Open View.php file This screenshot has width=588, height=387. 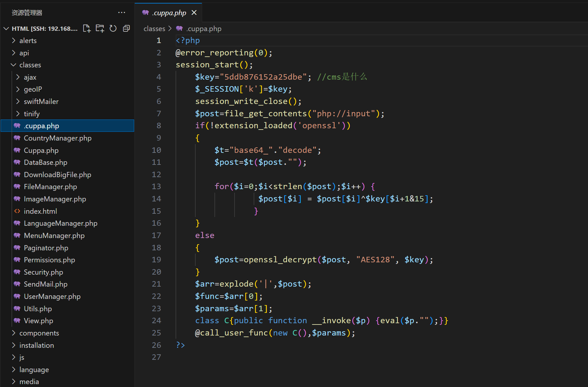click(67, 321)
